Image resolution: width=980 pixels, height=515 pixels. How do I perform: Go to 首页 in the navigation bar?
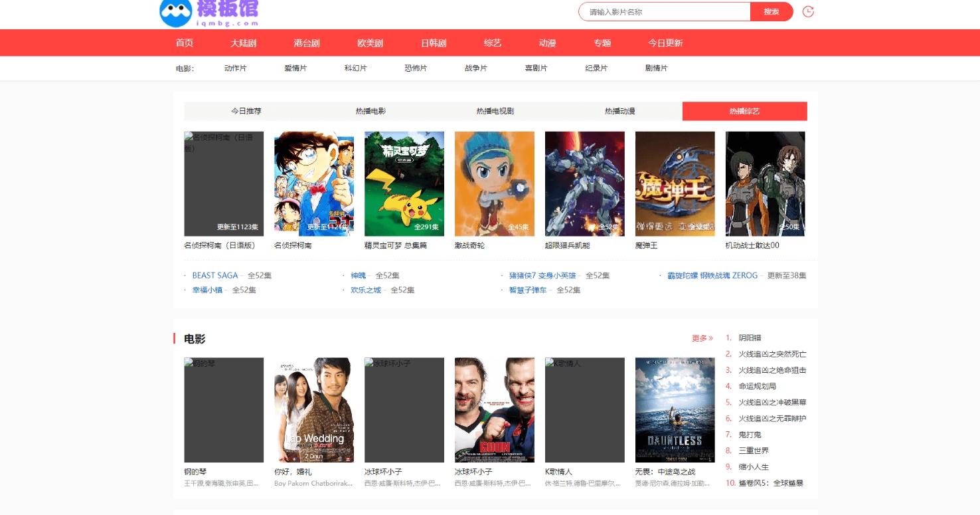click(x=185, y=43)
